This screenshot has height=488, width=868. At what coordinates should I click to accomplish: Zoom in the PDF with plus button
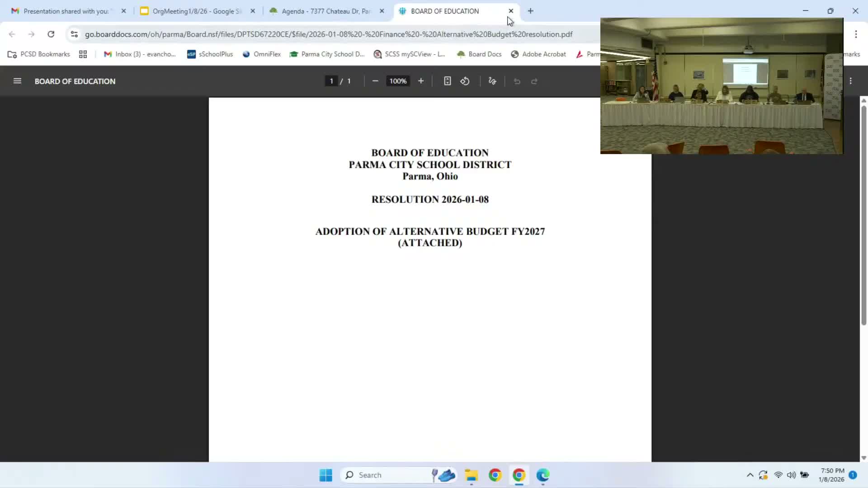421,81
